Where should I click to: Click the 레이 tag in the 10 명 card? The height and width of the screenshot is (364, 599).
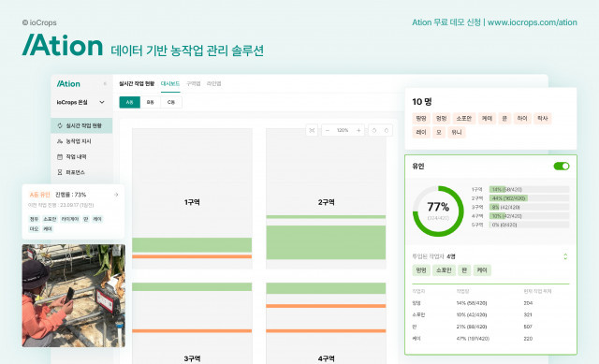[x=421, y=132]
